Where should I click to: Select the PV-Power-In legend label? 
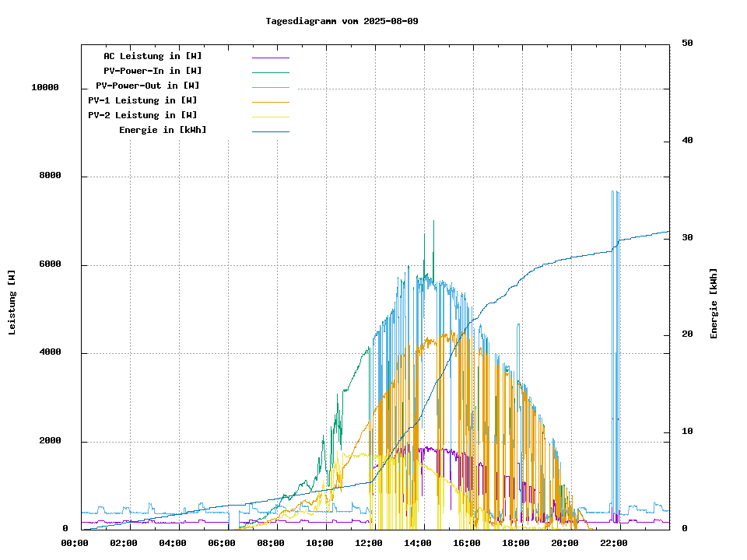pos(153,71)
